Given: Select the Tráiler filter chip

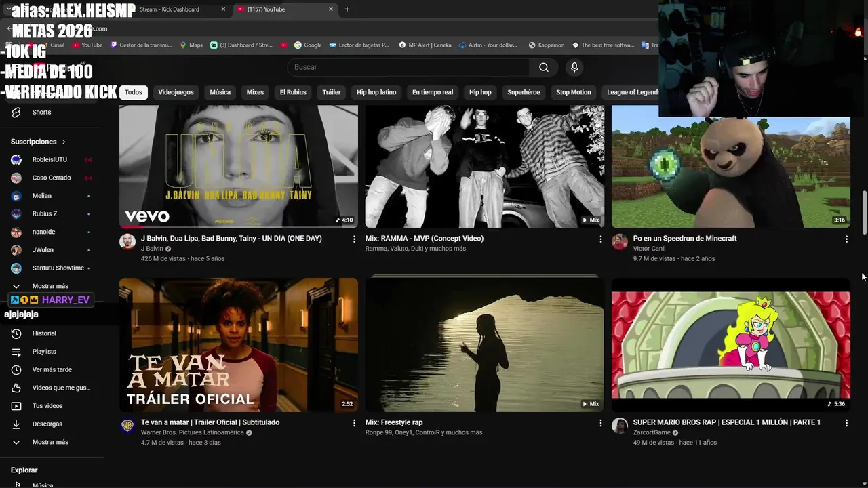Looking at the screenshot, I should point(332,92).
